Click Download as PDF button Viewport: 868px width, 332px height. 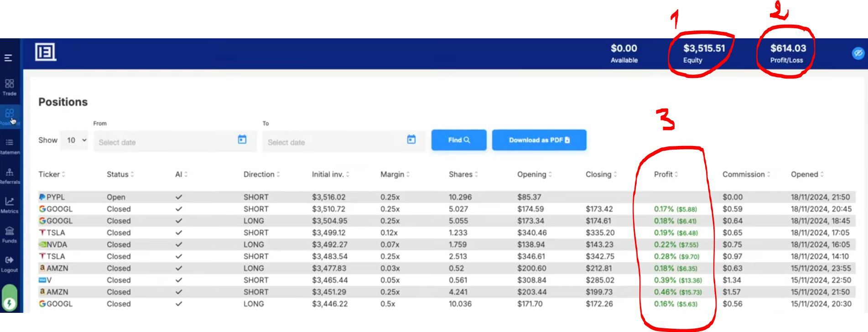coord(539,140)
